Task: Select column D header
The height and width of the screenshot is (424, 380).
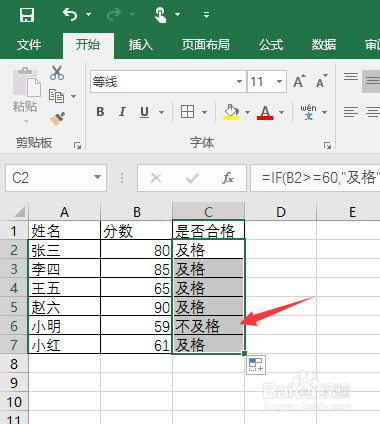Action: pyautogui.click(x=281, y=212)
